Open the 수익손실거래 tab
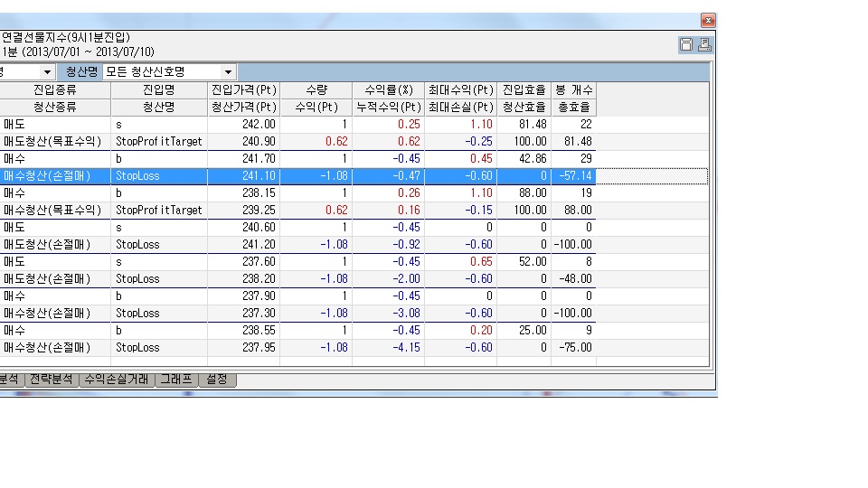This screenshot has width=868, height=488. pyautogui.click(x=117, y=380)
